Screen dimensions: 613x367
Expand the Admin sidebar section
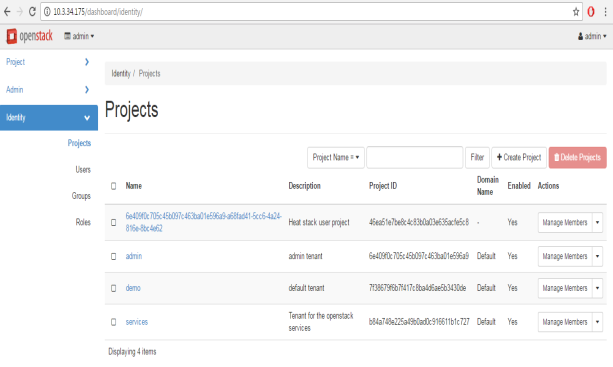tap(48, 90)
